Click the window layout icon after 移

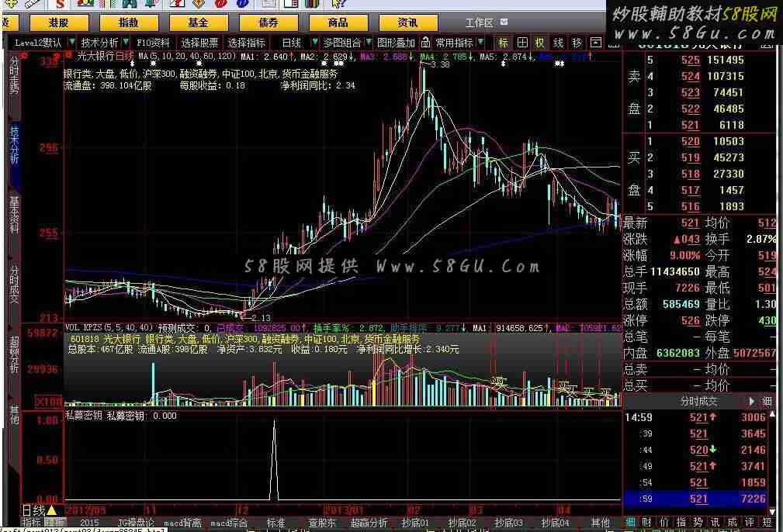point(596,43)
